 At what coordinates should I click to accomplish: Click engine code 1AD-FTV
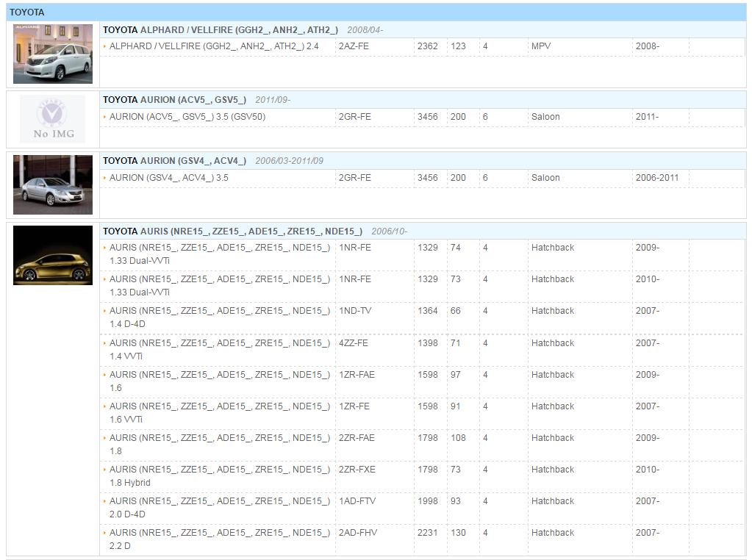(x=357, y=501)
